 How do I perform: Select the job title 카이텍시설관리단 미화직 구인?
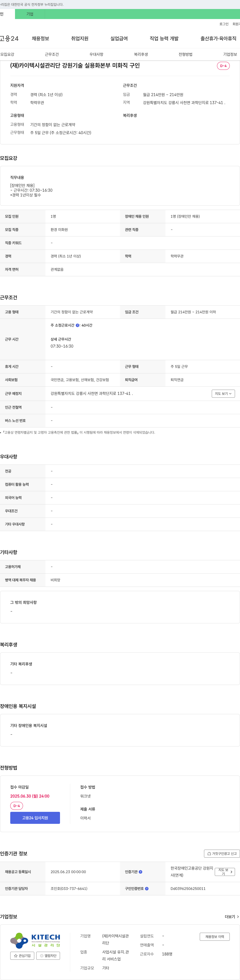click(75, 65)
